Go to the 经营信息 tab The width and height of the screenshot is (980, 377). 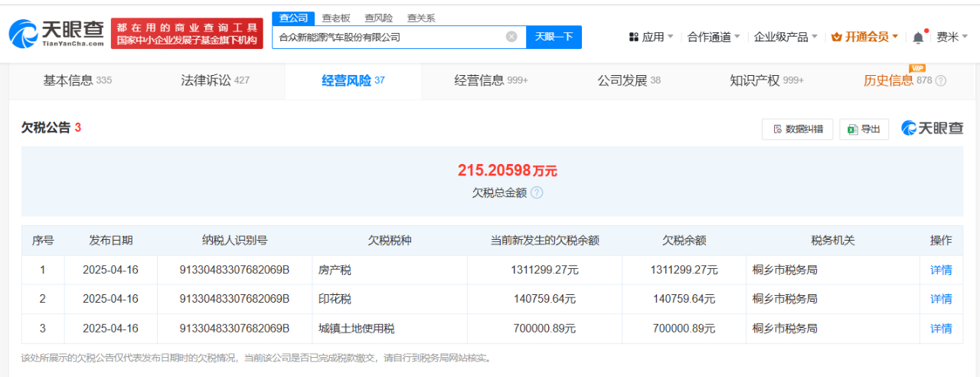click(x=491, y=80)
